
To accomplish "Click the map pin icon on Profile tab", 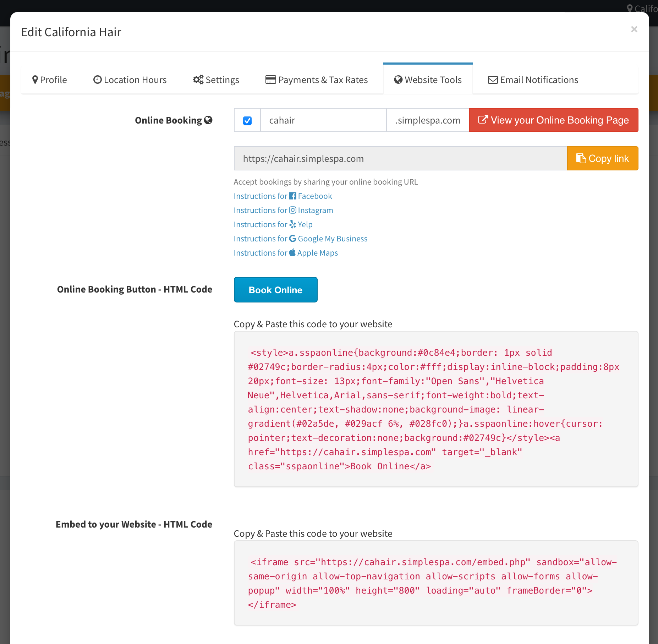I will 35,80.
